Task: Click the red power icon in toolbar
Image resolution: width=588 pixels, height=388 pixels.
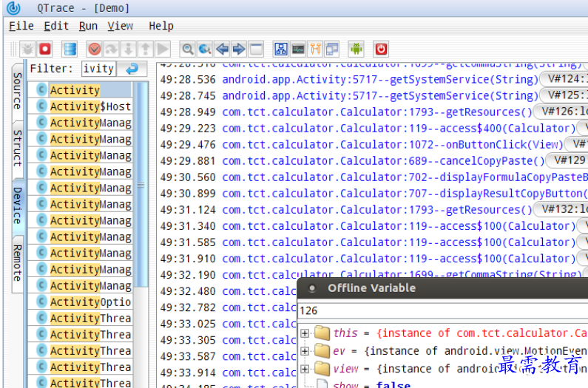Action: (x=381, y=50)
